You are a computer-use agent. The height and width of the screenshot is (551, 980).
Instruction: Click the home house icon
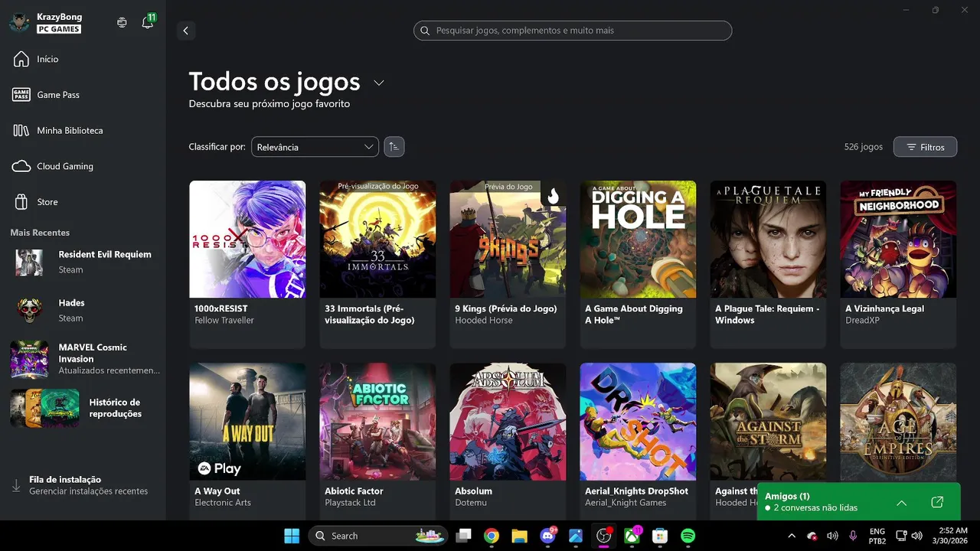pos(21,59)
